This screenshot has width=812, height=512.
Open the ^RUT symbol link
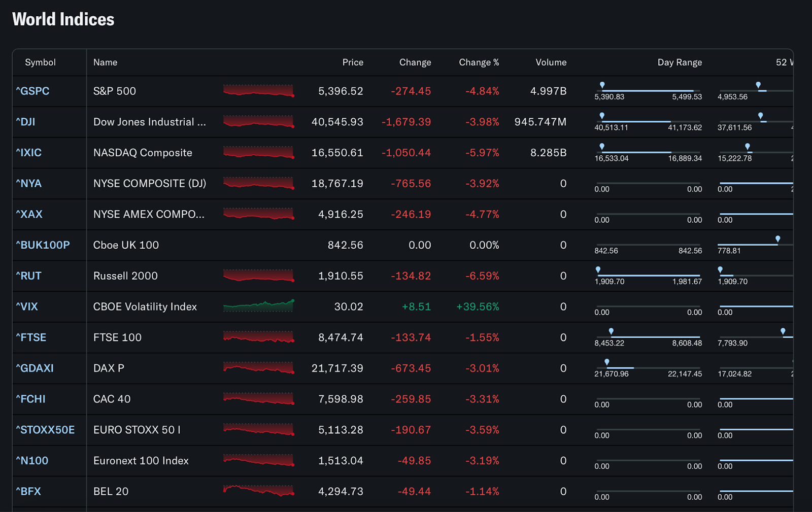point(28,276)
